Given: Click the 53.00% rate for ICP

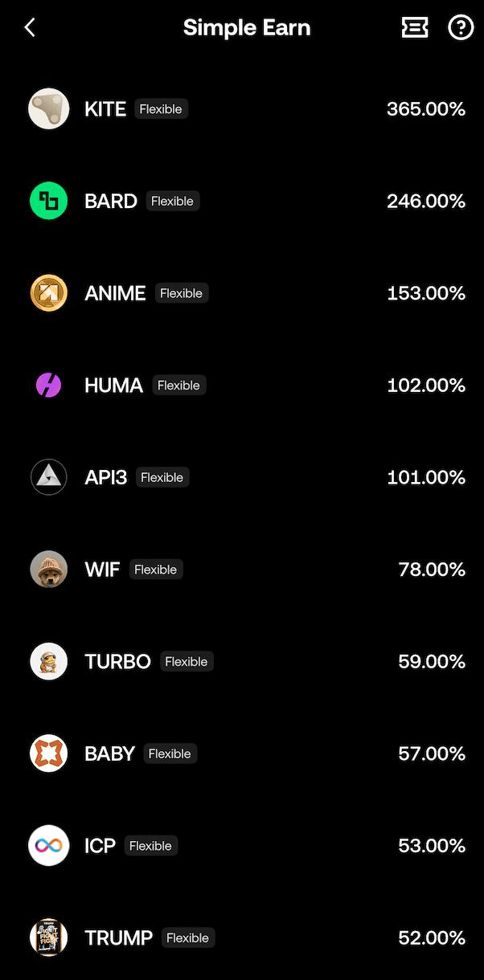Looking at the screenshot, I should [x=432, y=845].
